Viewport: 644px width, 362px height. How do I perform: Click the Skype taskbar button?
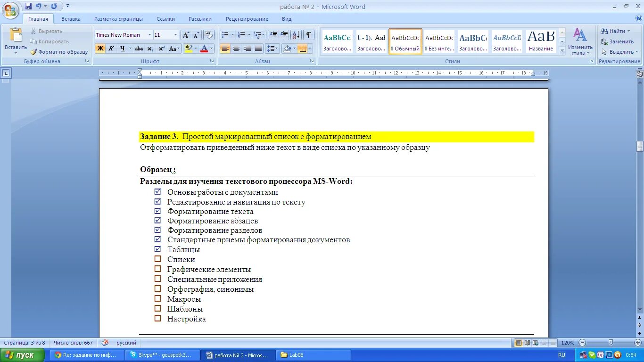click(163, 355)
